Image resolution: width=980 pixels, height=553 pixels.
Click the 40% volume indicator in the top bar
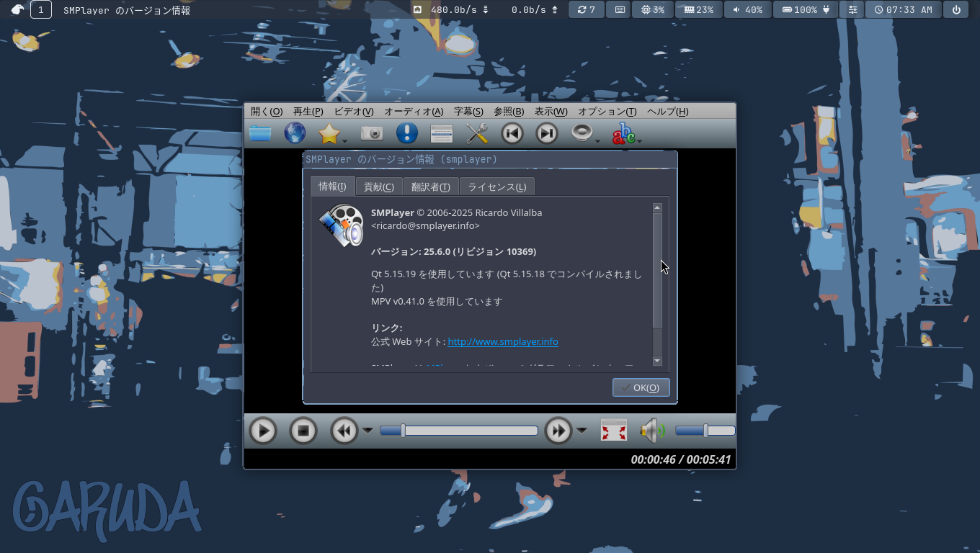pyautogui.click(x=747, y=10)
